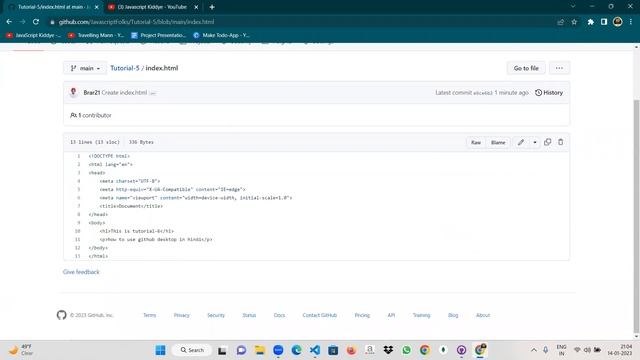
Task: Click the taskbar Search box
Action: click(192, 350)
